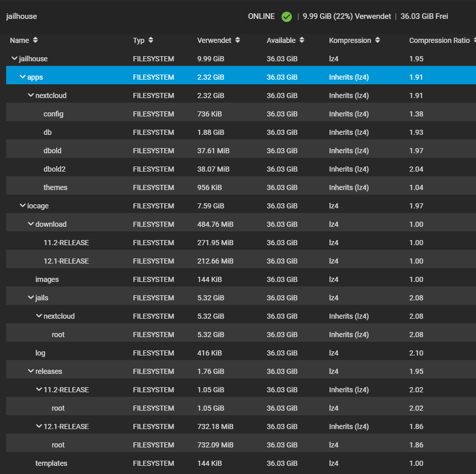Click the 212.66 MiB used value

point(215,261)
